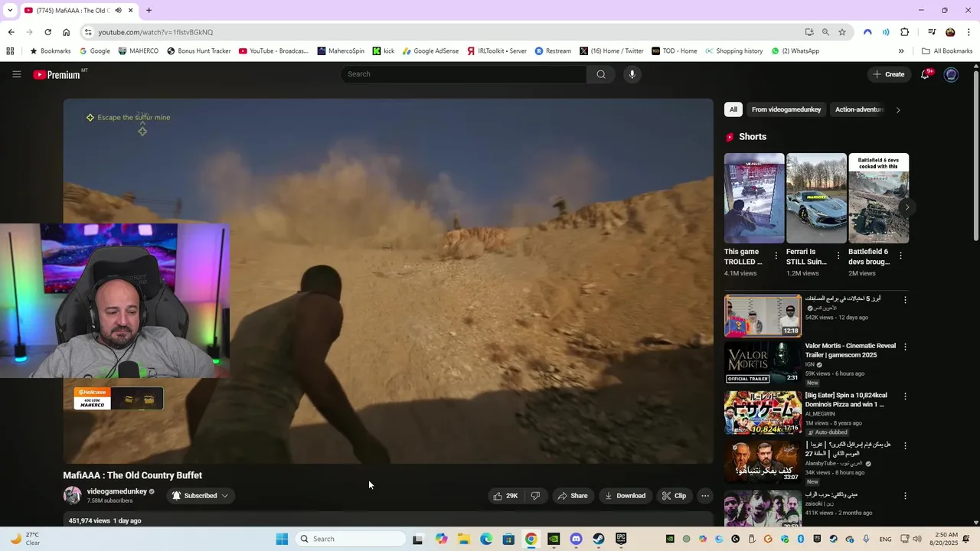980x551 pixels.
Task: Open options for Ferrari short
Action: 838,256
